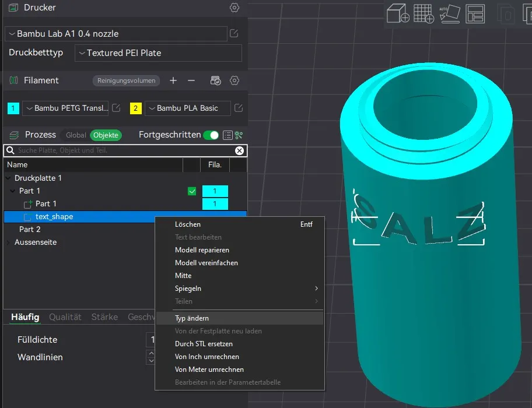
Task: Click the text_shape part type icon
Action: click(28, 217)
